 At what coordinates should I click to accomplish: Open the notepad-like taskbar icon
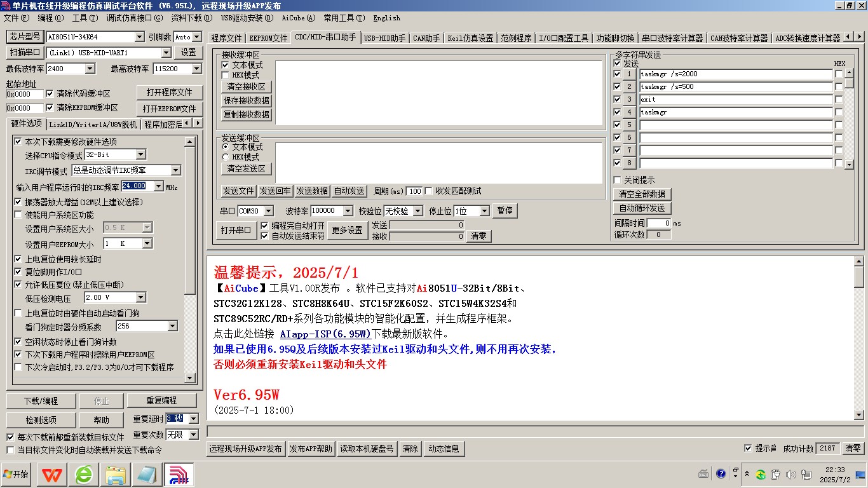coord(147,475)
